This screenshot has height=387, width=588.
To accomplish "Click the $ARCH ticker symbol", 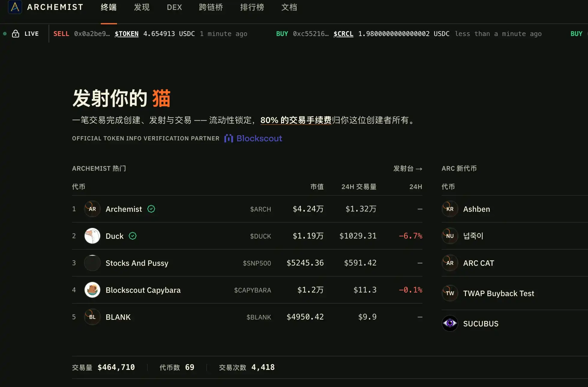I will [x=260, y=209].
